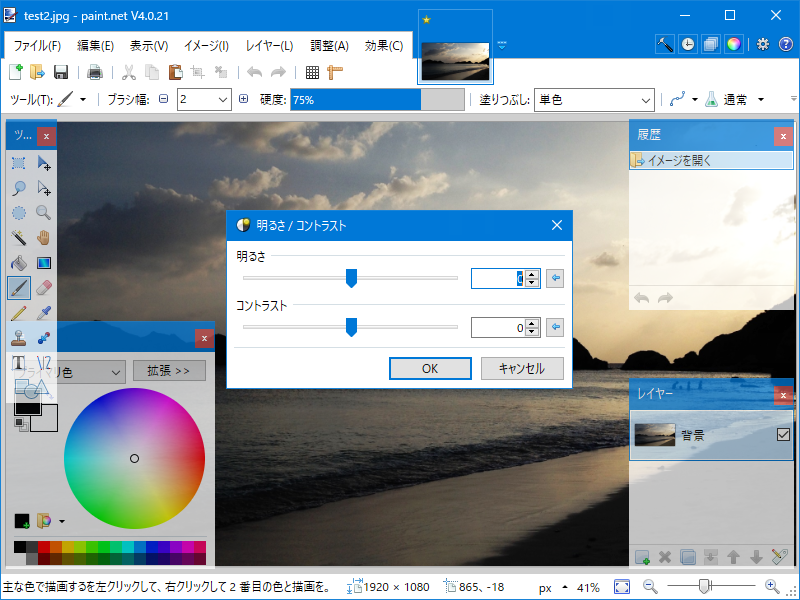Select the Eraser tool

[x=42, y=288]
